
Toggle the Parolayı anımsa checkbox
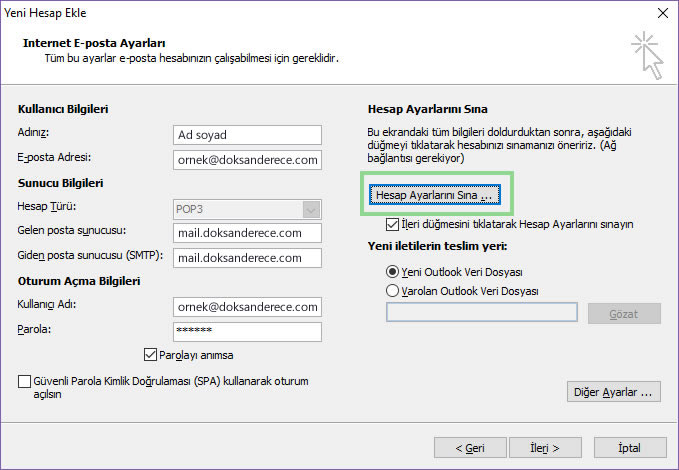point(150,355)
